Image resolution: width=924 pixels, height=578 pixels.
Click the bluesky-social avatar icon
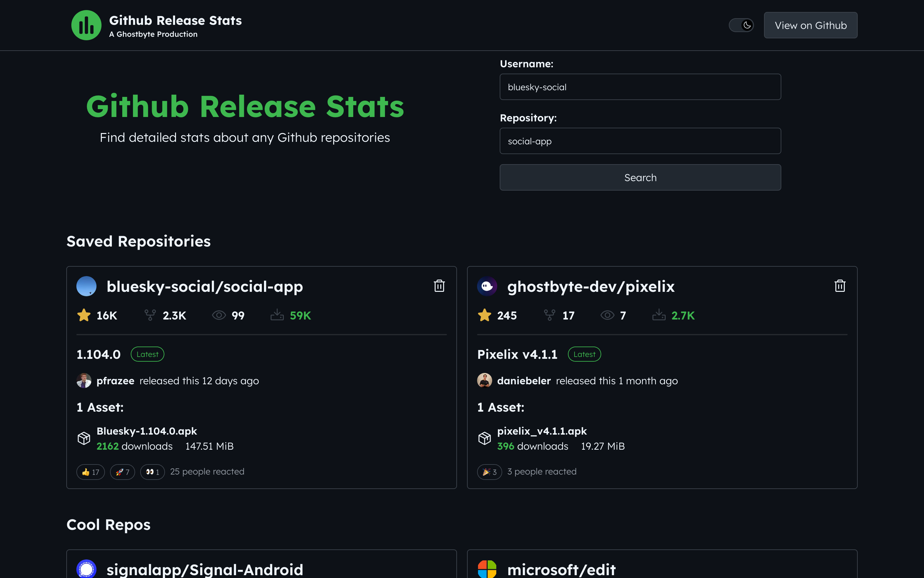pyautogui.click(x=86, y=286)
